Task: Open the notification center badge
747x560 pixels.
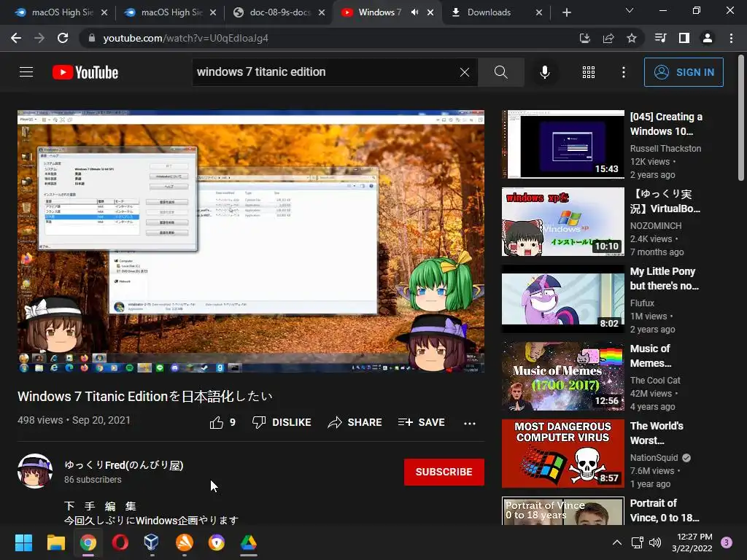Action: 727,542
